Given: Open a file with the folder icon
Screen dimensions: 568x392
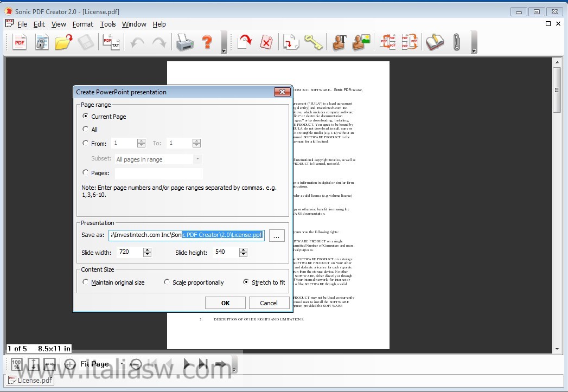Looking at the screenshot, I should (64, 42).
